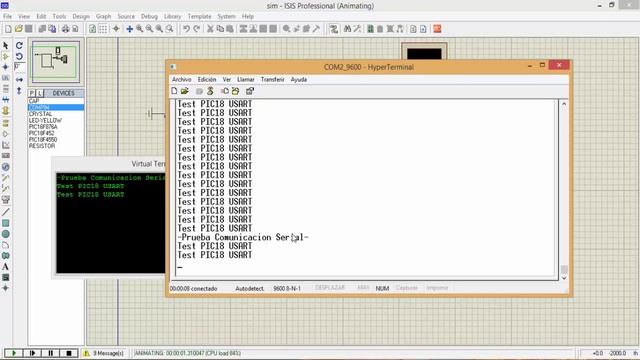
Task: Click the Play simulation button
Action: pyautogui.click(x=14, y=353)
